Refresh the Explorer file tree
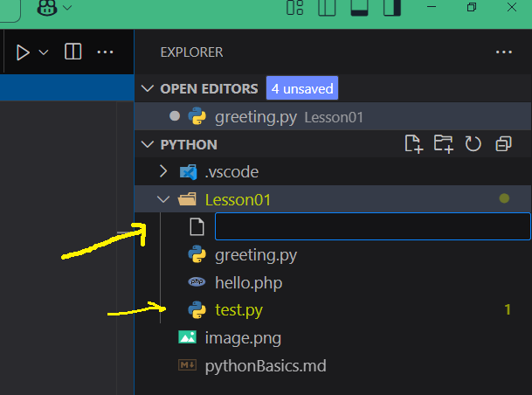Screen dimensions: 532x395 coord(473,144)
